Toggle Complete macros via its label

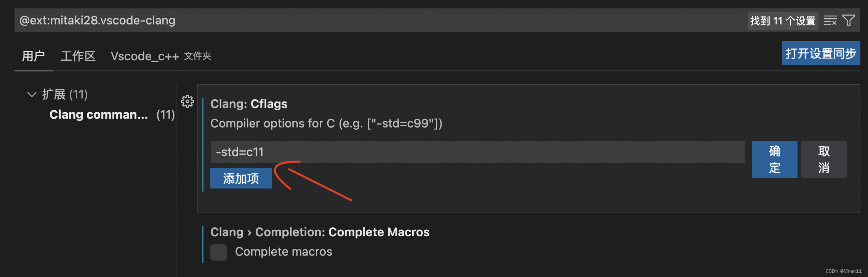(283, 251)
